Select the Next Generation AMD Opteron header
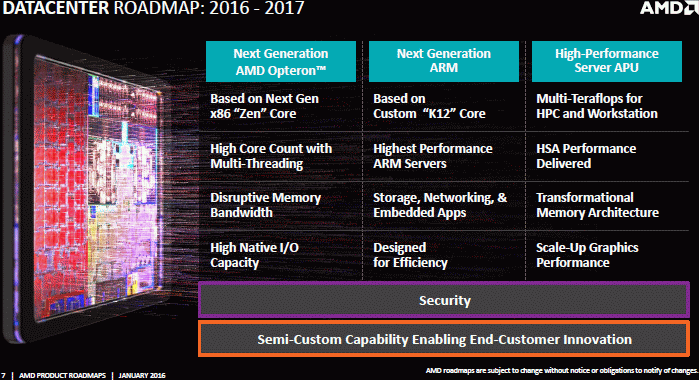Viewport: 699px width, 380px height. pos(281,62)
